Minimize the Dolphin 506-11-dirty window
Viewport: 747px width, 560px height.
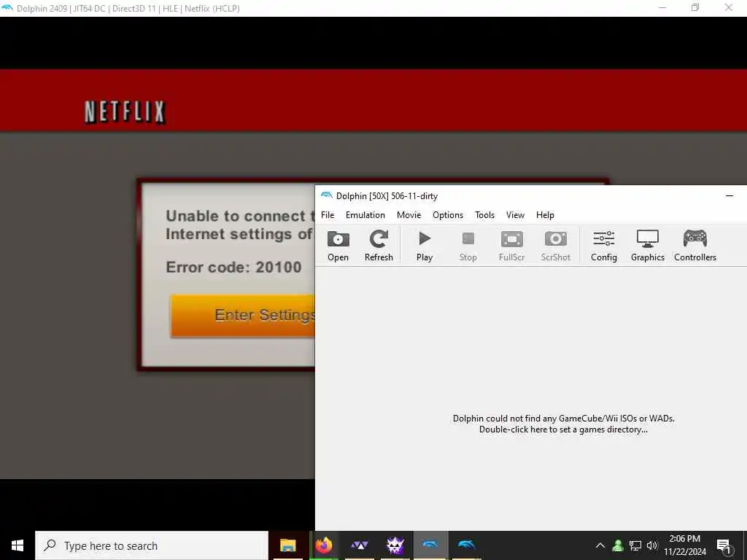(x=729, y=195)
